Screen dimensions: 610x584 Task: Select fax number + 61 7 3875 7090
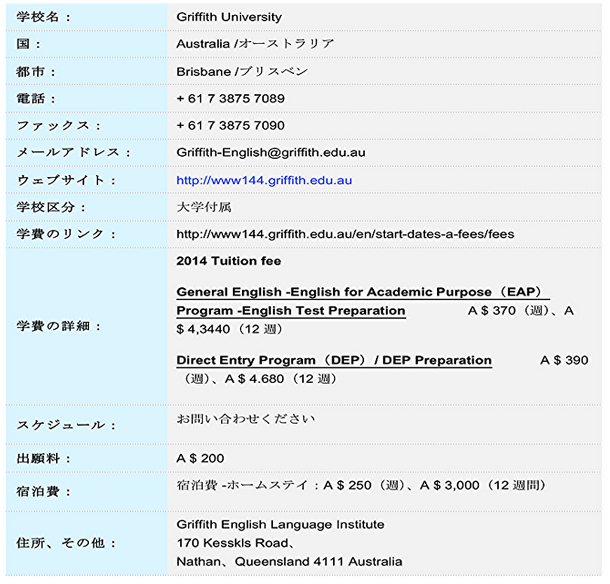(x=230, y=126)
